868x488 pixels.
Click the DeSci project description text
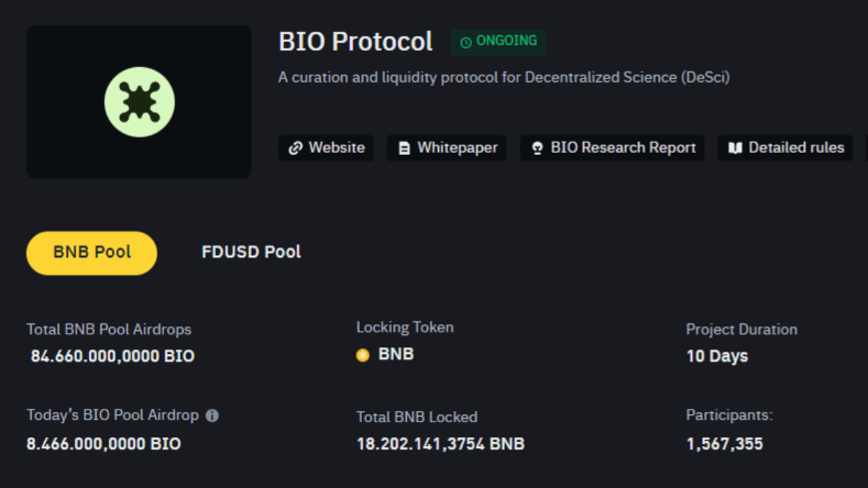click(x=505, y=77)
